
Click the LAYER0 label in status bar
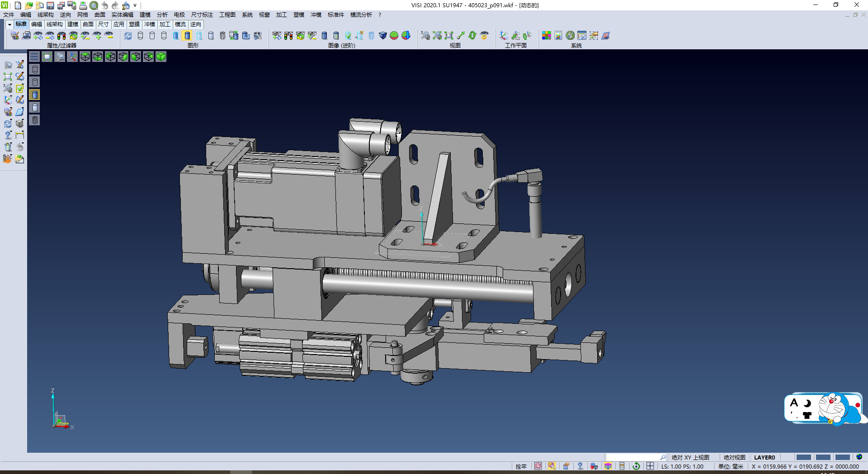pos(764,457)
